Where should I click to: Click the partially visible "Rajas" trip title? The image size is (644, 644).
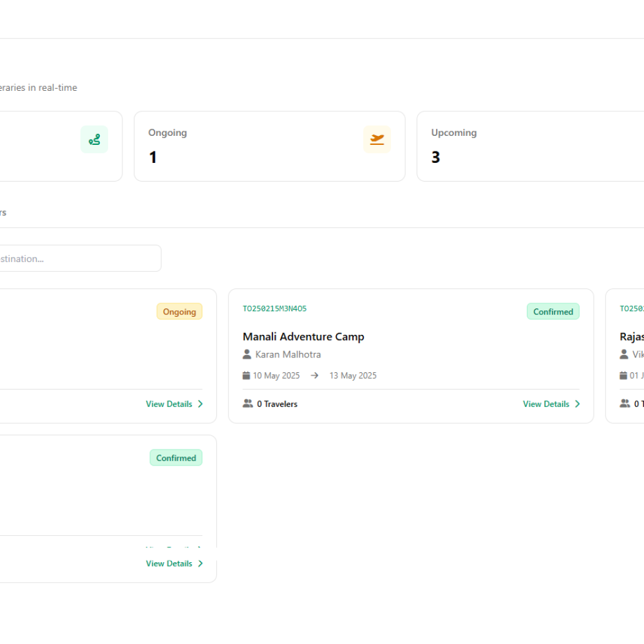632,337
